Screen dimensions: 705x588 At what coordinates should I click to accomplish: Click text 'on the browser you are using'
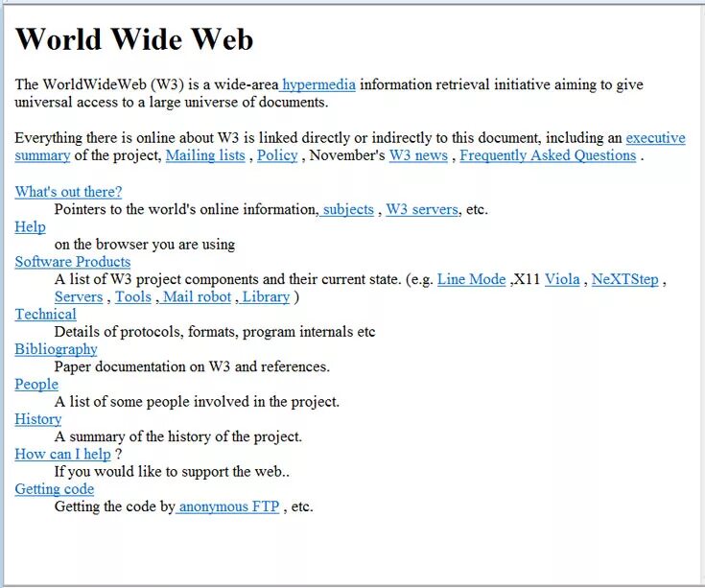[145, 245]
